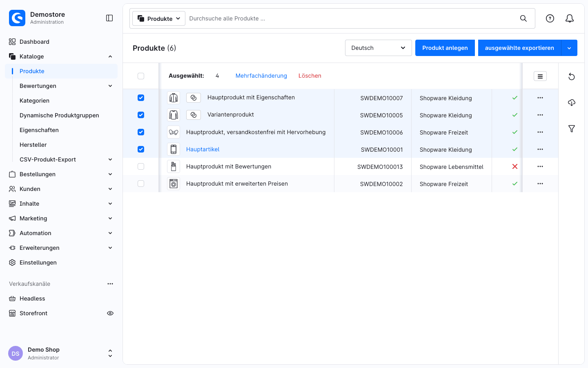Open the Demo Shop user menu

61,353
